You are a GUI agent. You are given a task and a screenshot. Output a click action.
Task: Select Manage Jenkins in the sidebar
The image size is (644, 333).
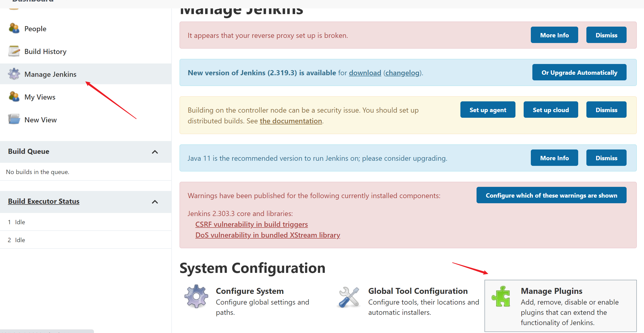[x=50, y=74]
